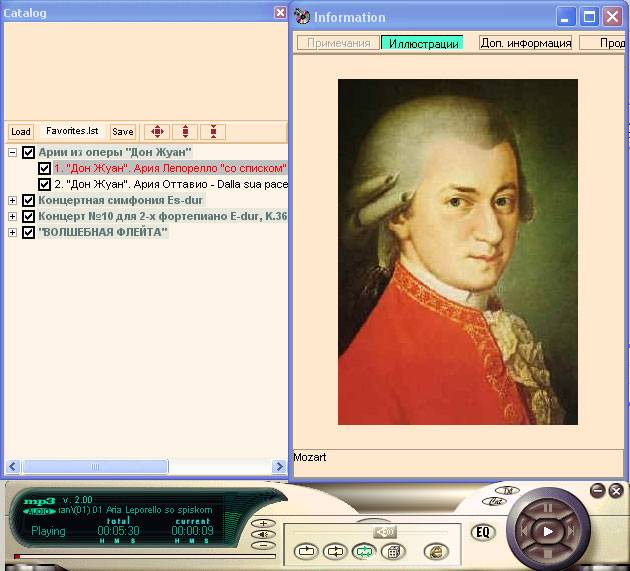Click the Catalog horizontal scrollbar thumb
Image resolution: width=630 pixels, height=571 pixels.
95,467
